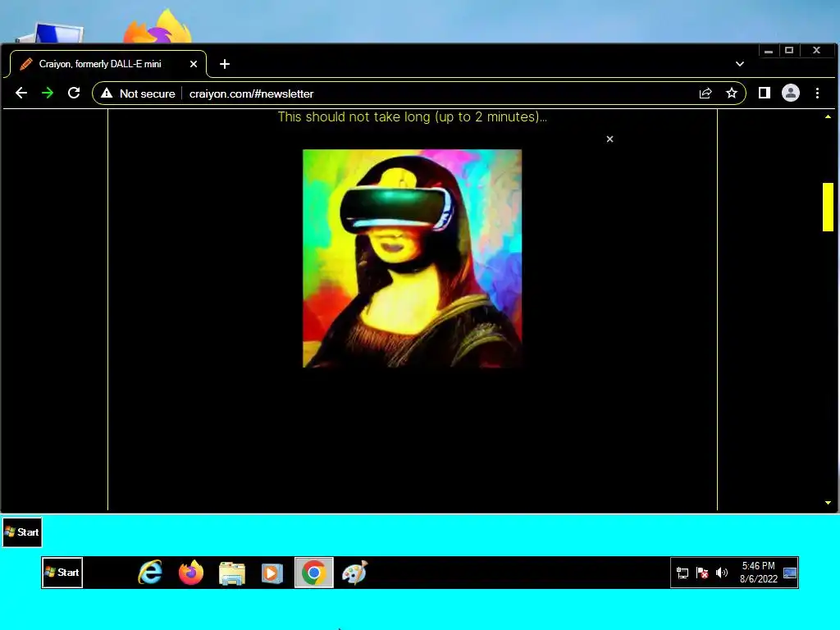Open the taskbar Start menu
Viewport: 840px width, 630px height.
point(62,573)
